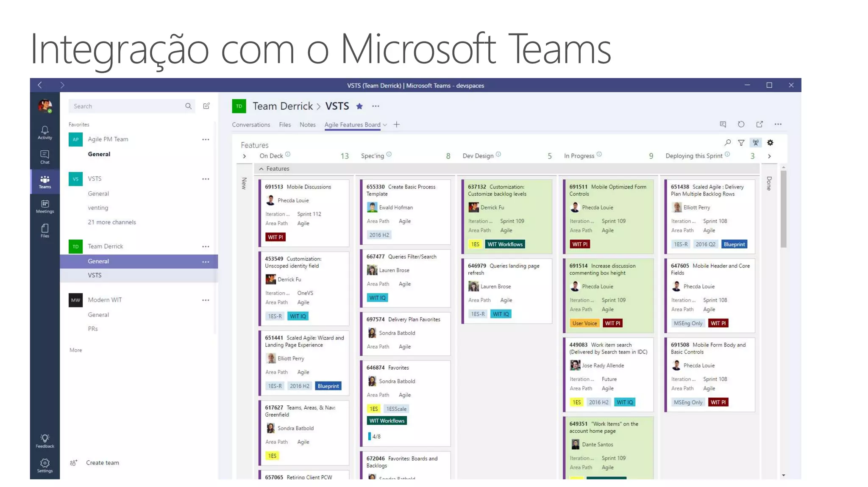
Task: Go back with the left arrow
Action: tap(40, 85)
